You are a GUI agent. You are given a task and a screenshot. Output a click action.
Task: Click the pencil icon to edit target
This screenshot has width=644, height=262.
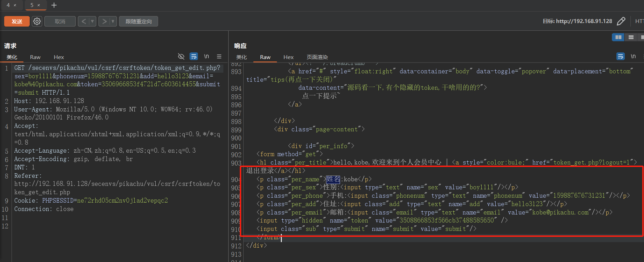(x=621, y=21)
